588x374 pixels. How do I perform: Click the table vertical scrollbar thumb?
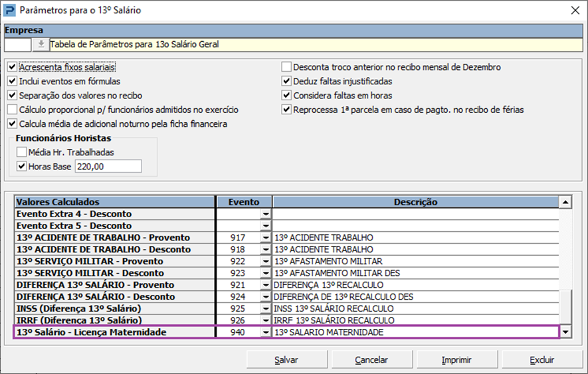(565, 307)
